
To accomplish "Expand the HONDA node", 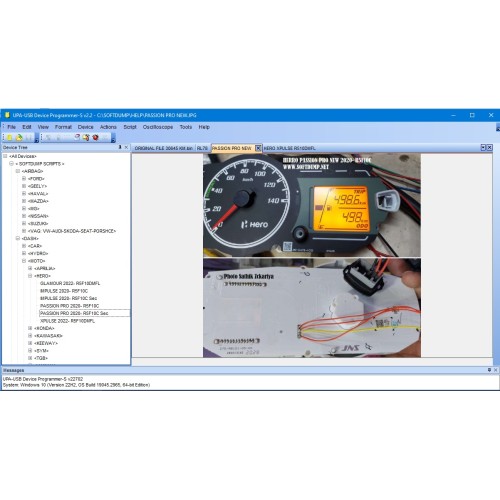I will tap(30, 328).
